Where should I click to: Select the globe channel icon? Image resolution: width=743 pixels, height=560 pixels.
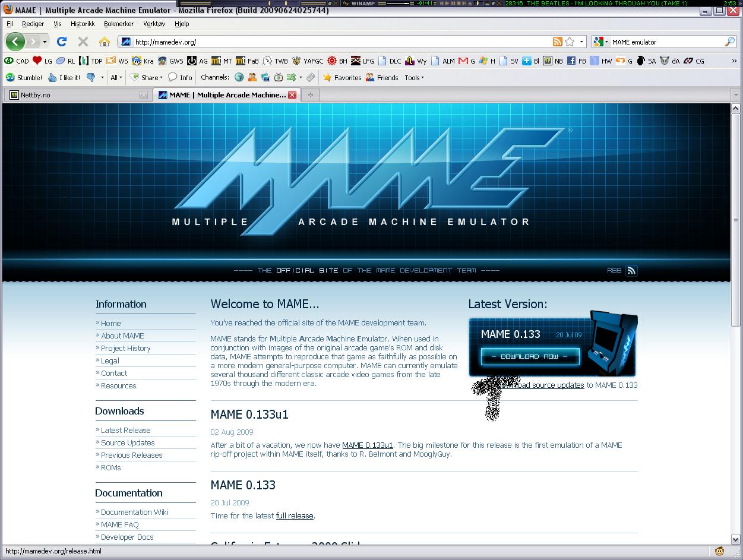click(239, 77)
